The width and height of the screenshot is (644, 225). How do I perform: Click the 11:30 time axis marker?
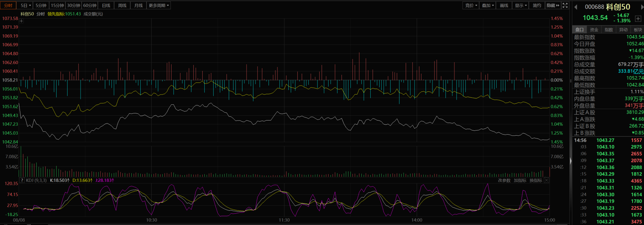(284, 220)
